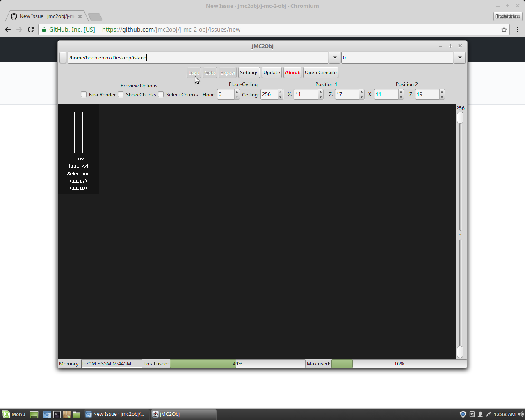Expand the dimension selector dropdown showing 0
Screen dimensions: 525x420
click(459, 57)
